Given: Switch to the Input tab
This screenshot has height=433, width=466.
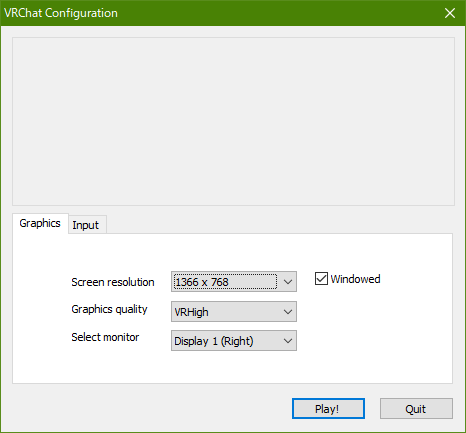Looking at the screenshot, I should [x=87, y=225].
